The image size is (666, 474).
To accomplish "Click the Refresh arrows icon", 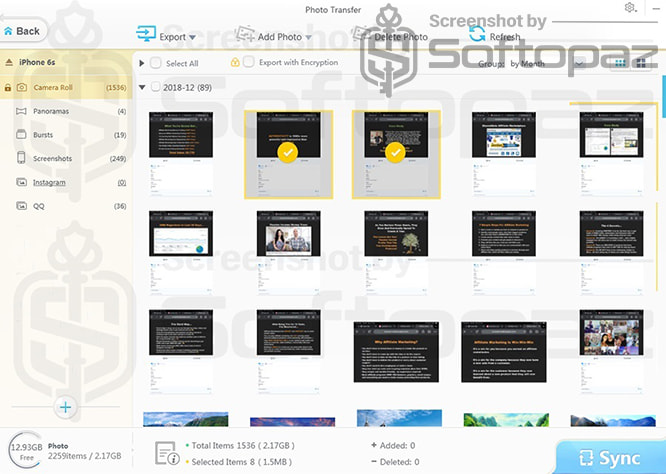I will point(477,34).
